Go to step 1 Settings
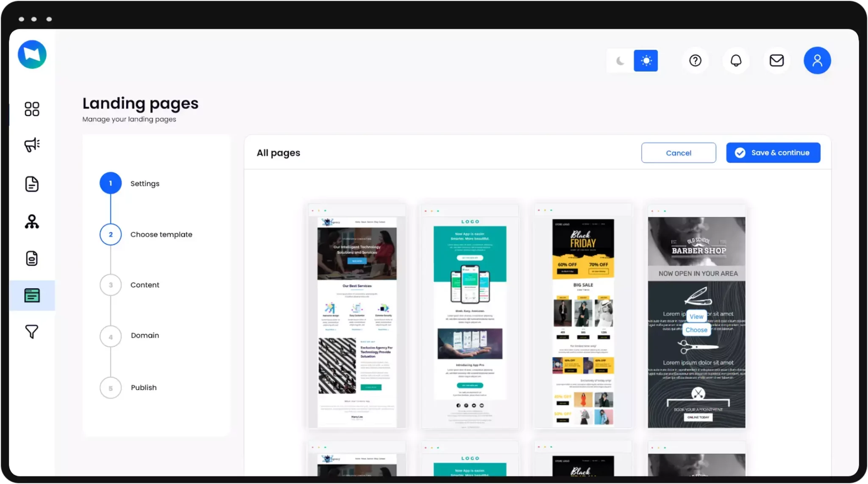 130,183
